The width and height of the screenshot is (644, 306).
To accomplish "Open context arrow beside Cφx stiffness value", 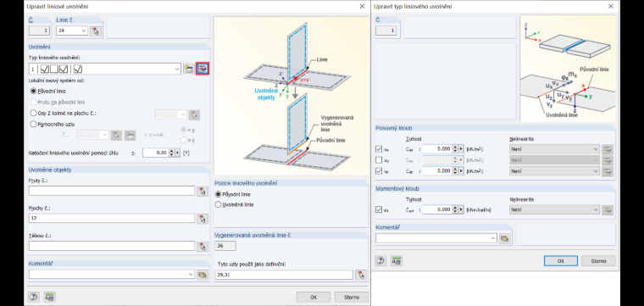I will tap(461, 209).
